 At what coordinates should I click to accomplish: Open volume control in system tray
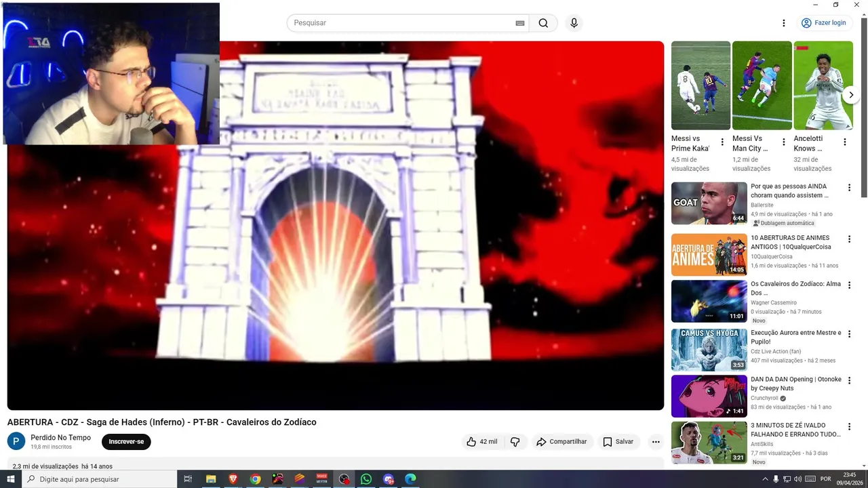pyautogui.click(x=797, y=479)
